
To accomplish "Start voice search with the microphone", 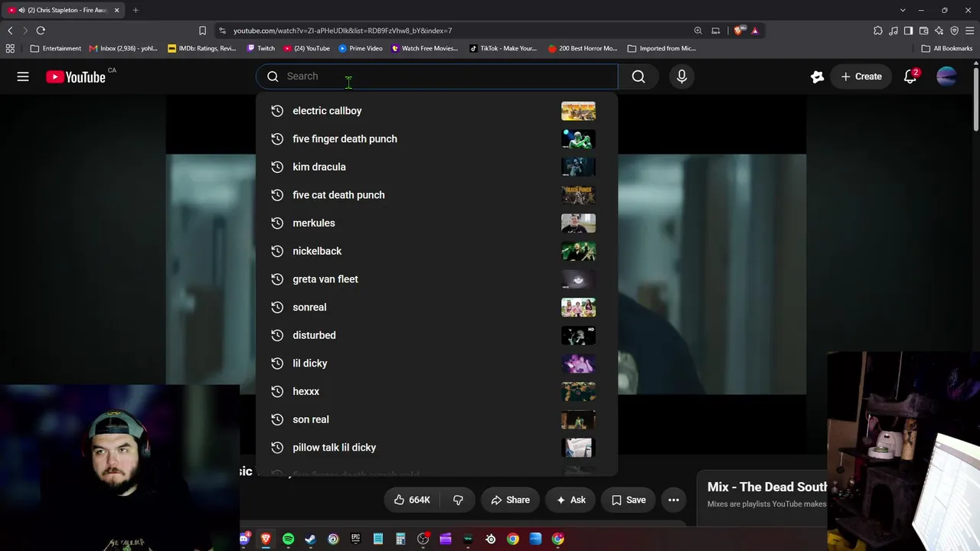I will click(x=681, y=77).
